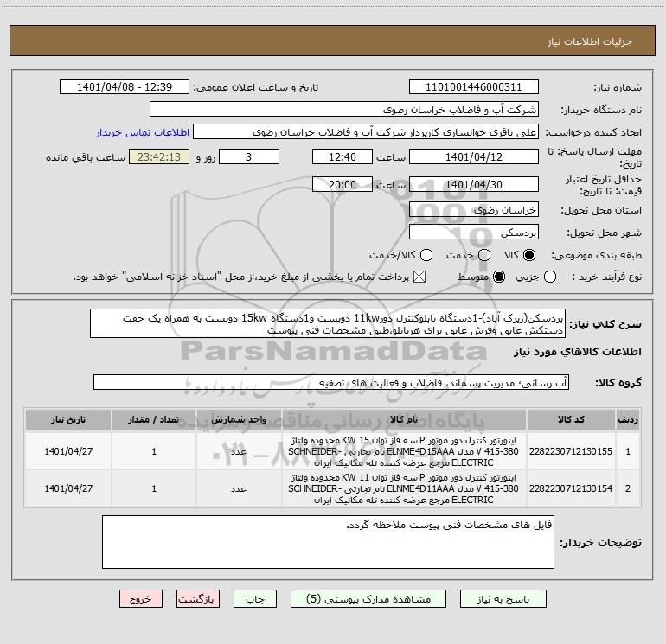Click the quantity cell in row 2
The height and width of the screenshot is (644, 666).
tap(154, 488)
